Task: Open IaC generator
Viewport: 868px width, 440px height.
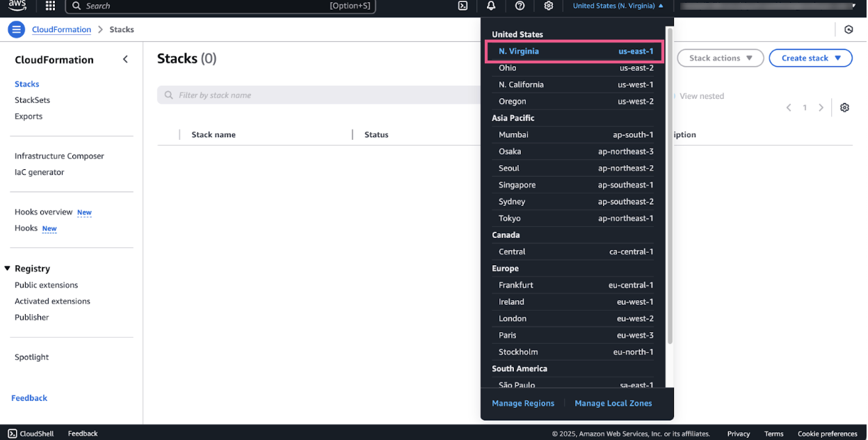Action: coord(39,172)
